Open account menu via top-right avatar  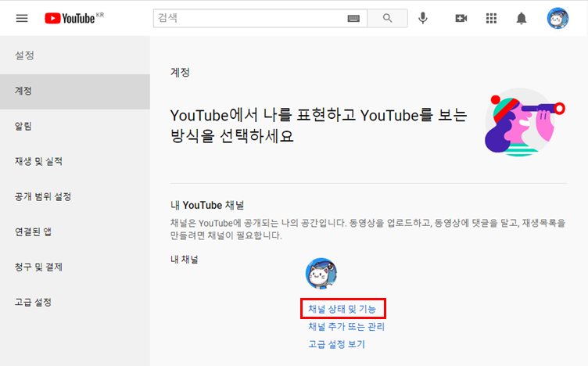pyautogui.click(x=558, y=18)
